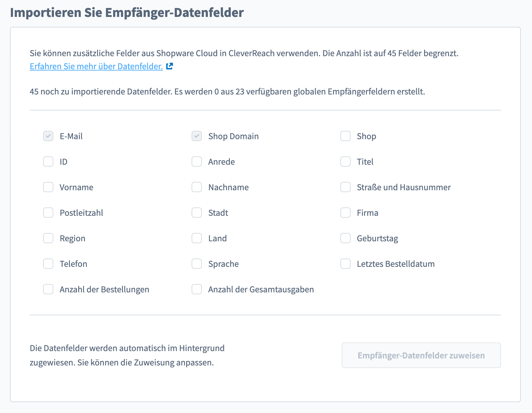Enable Anzahl der Bestellungen checkbox
Viewport: 532px width, 413px height.
tap(48, 289)
